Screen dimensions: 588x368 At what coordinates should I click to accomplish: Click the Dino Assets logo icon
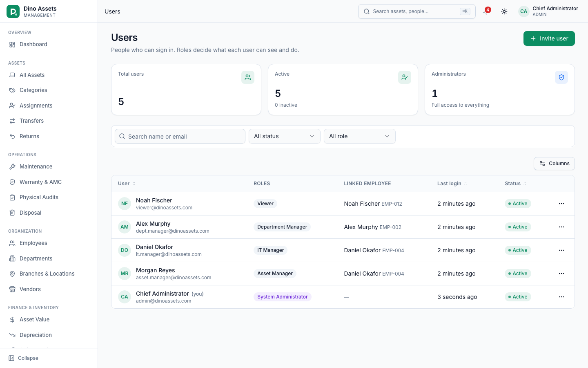click(x=13, y=11)
